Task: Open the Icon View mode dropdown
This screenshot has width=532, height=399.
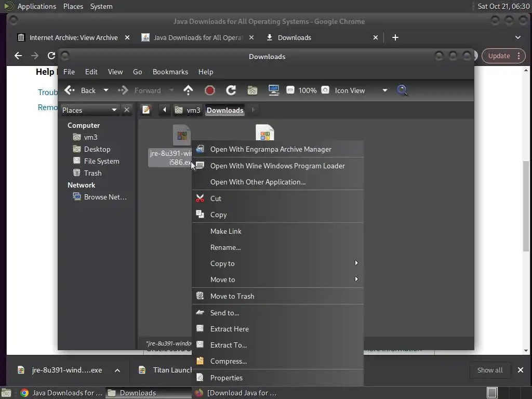Action: coord(361,90)
